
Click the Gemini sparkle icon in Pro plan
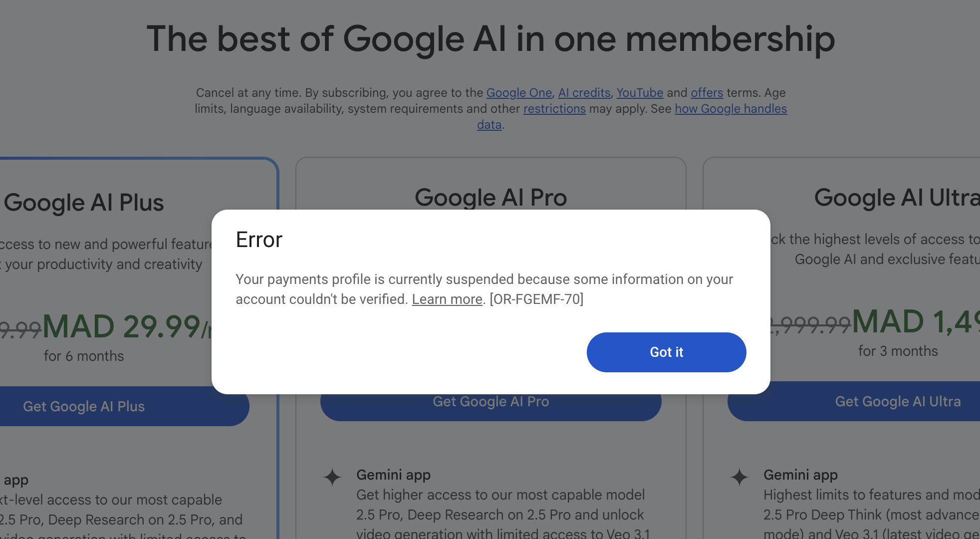pos(332,477)
